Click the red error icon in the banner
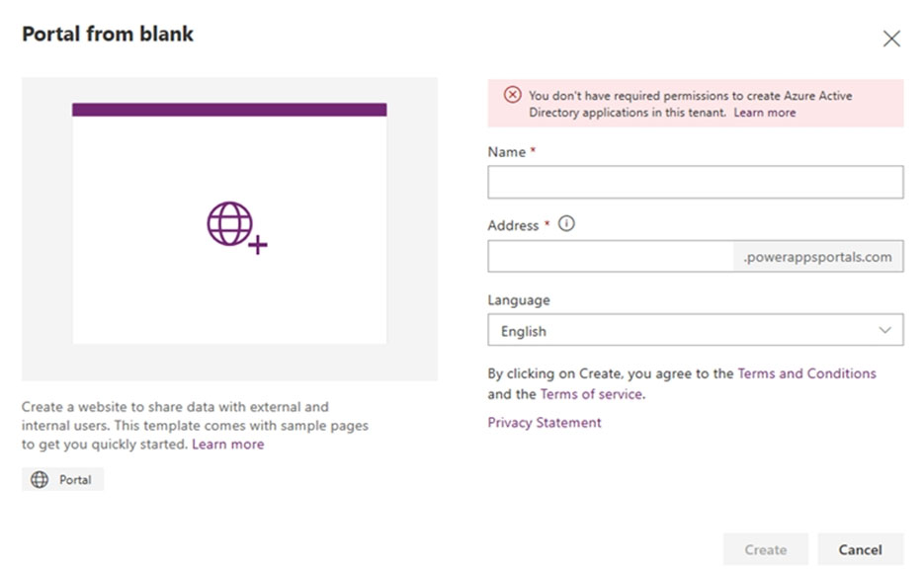The image size is (924, 573). [x=512, y=95]
